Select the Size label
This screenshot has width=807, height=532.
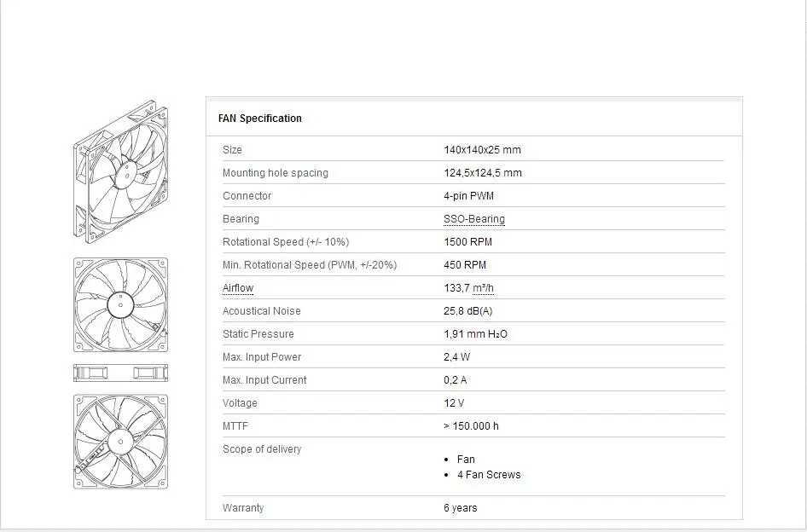click(x=232, y=150)
